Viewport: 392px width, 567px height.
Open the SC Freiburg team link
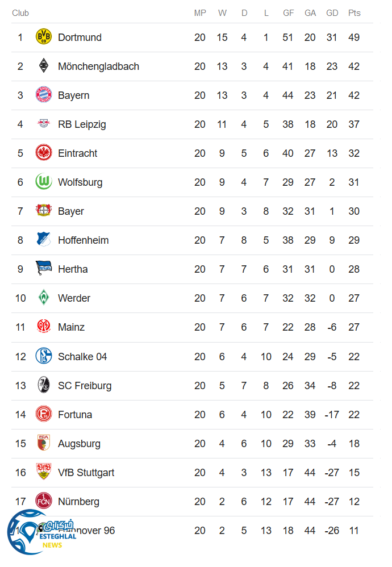pos(85,386)
